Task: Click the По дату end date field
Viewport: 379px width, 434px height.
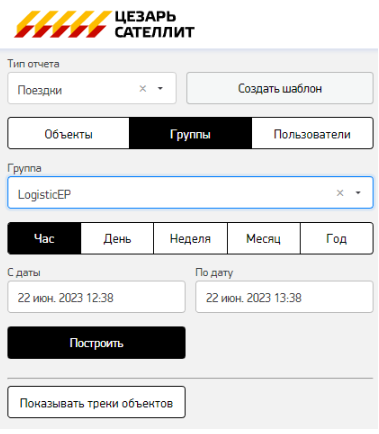Action: (284, 297)
